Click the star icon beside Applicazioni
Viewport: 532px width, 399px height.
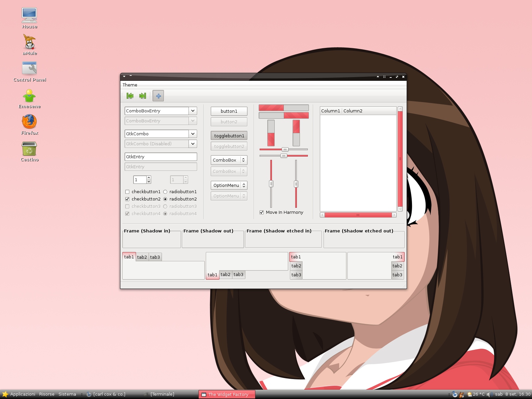5,394
